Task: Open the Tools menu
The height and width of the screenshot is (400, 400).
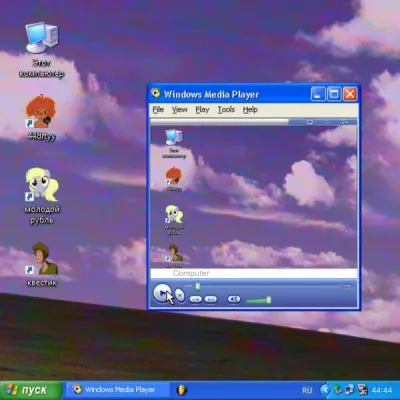Action: point(226,110)
